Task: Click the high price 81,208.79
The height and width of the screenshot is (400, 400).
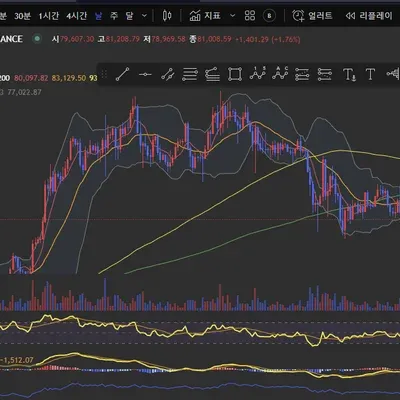Action: tap(122, 39)
